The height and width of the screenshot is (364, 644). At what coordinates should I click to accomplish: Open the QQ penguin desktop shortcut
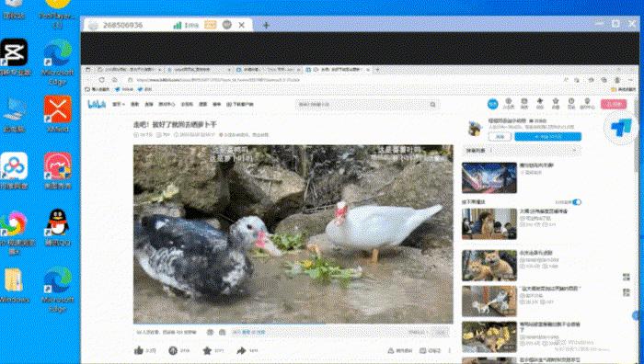click(58, 222)
